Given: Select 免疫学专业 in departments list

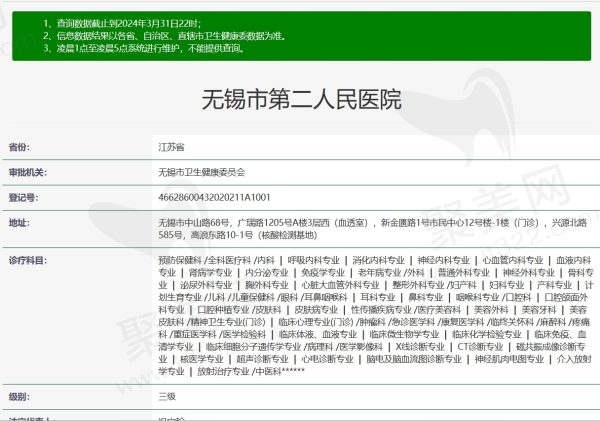Looking at the screenshot, I should coord(323,273).
